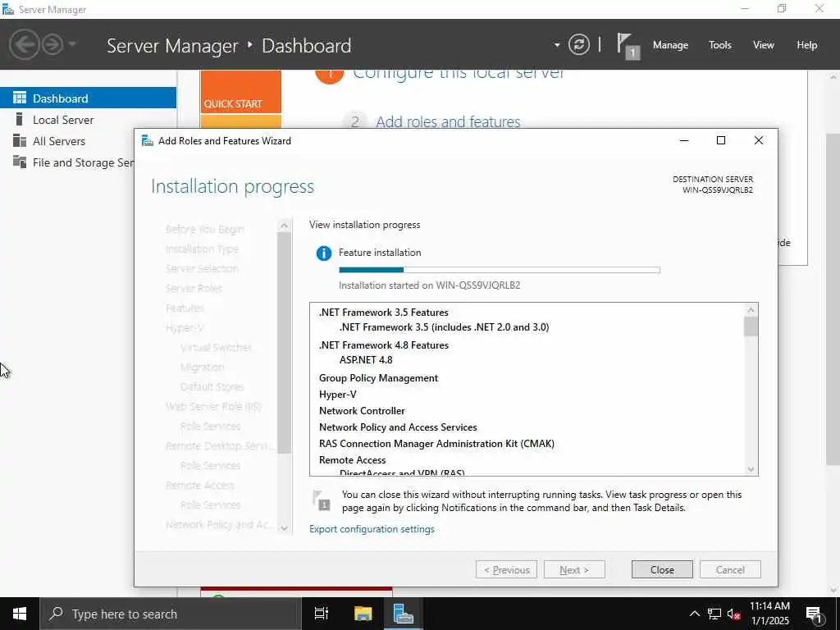Select .NET Framework 3.5 Features in list

(384, 313)
